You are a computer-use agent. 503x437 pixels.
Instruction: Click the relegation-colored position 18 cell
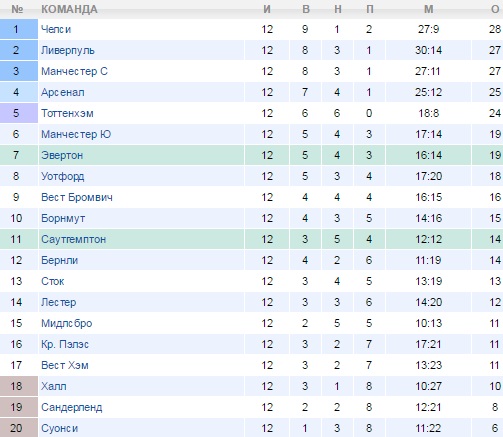tap(19, 386)
